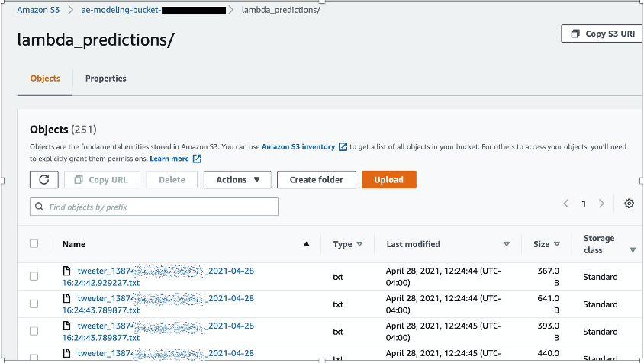Sort by Last modified column arrow
644x363 pixels.
tap(507, 244)
